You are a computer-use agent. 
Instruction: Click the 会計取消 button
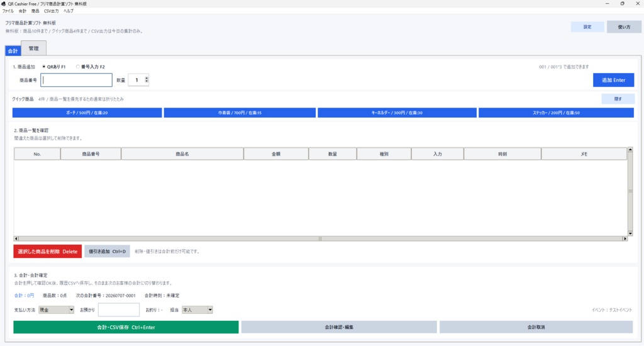tap(536, 327)
